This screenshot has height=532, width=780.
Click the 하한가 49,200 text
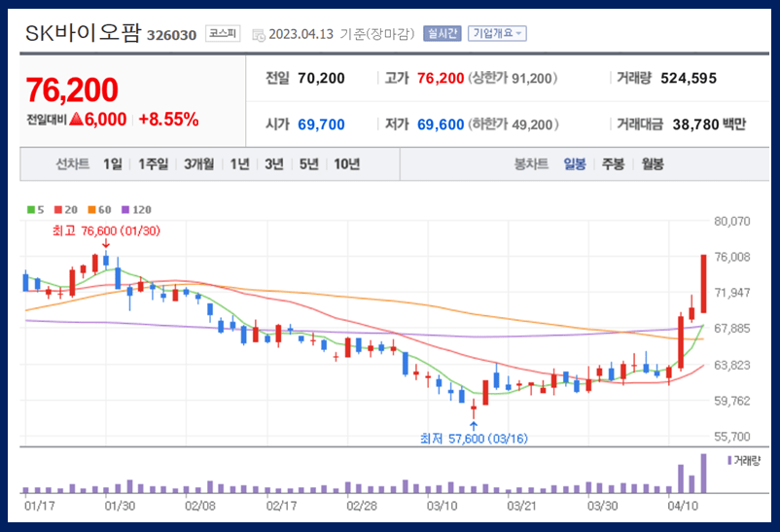pyautogui.click(x=514, y=124)
